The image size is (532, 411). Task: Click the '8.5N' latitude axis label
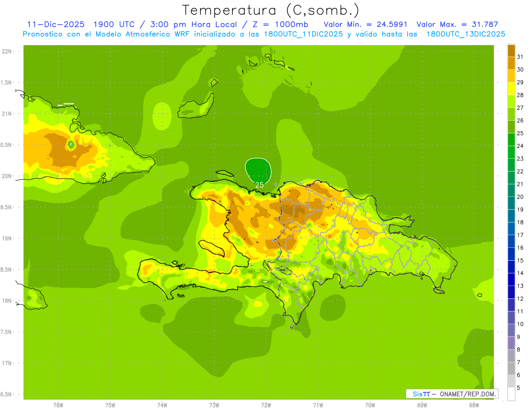pyautogui.click(x=6, y=270)
